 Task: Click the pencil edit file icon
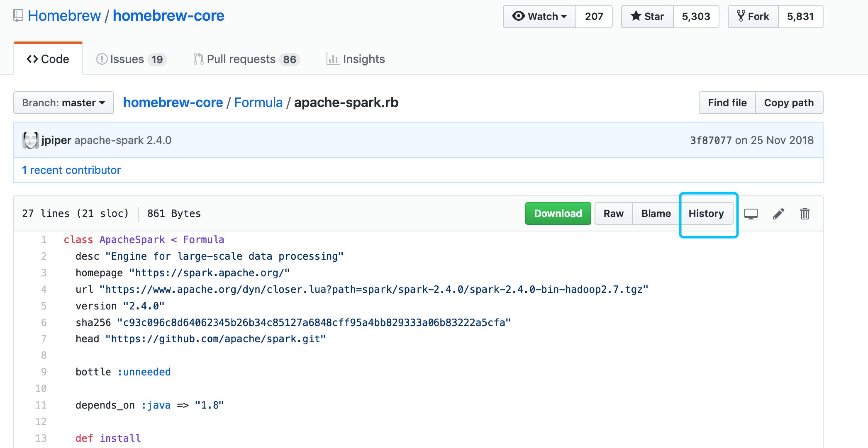778,214
